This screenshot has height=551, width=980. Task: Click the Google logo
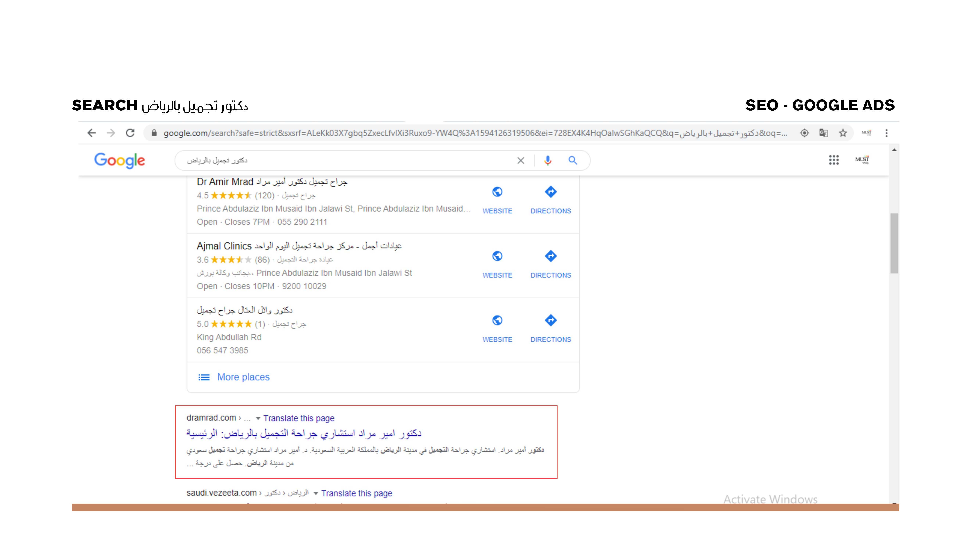coord(119,161)
